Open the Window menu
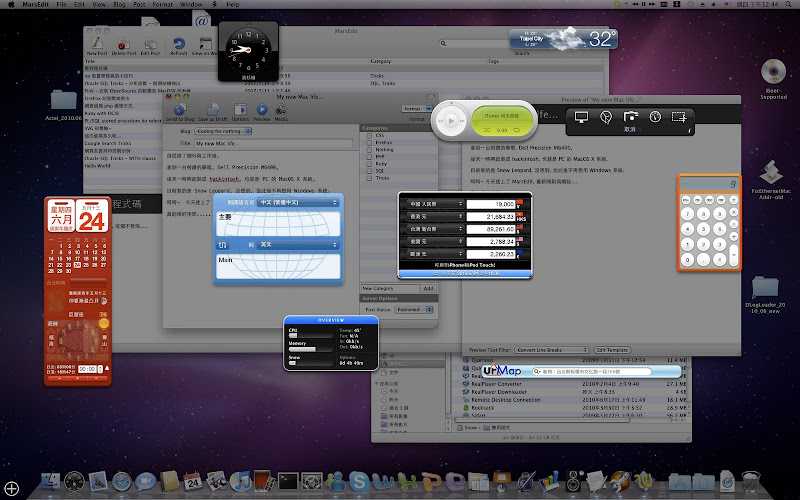This screenshot has height=500, width=800. click(191, 4)
